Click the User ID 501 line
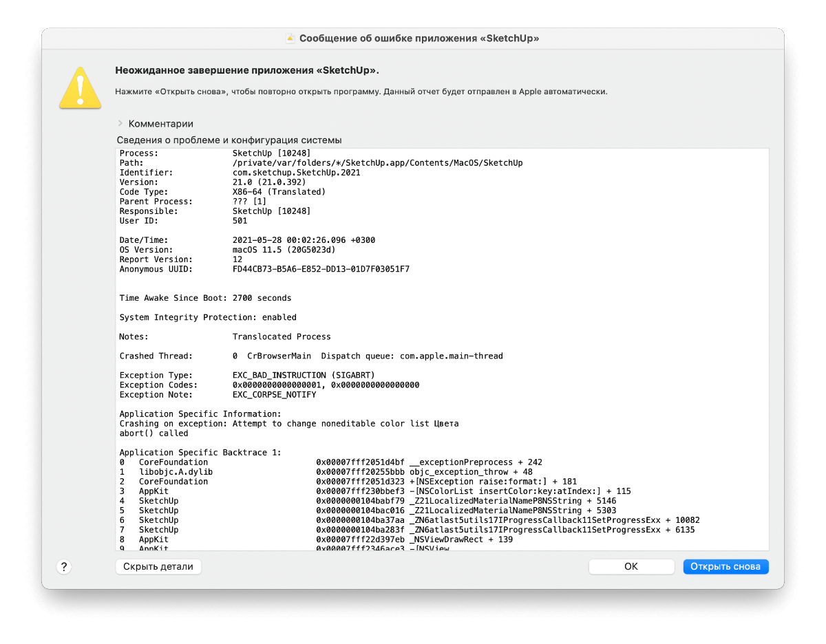 [183, 221]
